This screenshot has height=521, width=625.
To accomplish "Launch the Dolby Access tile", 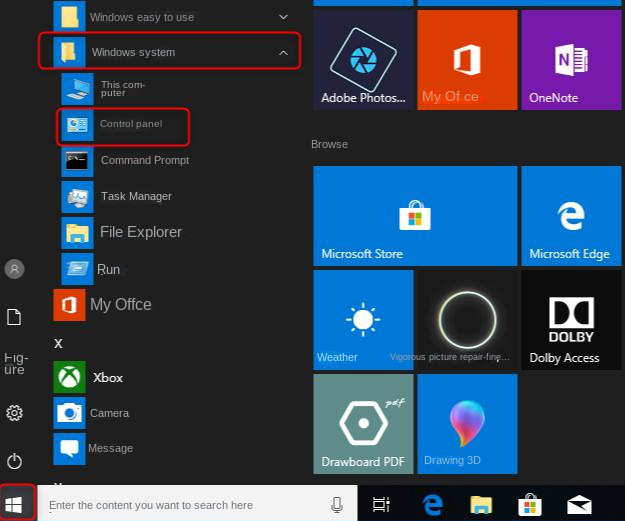I will [x=571, y=320].
